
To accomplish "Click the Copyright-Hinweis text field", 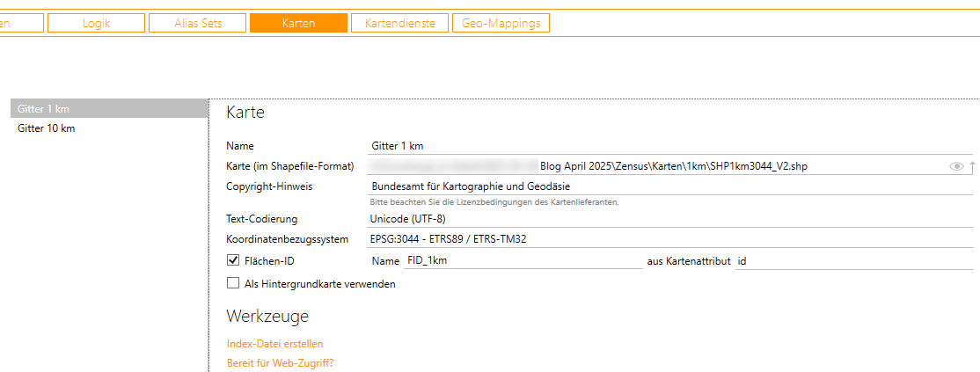I will pyautogui.click(x=669, y=186).
